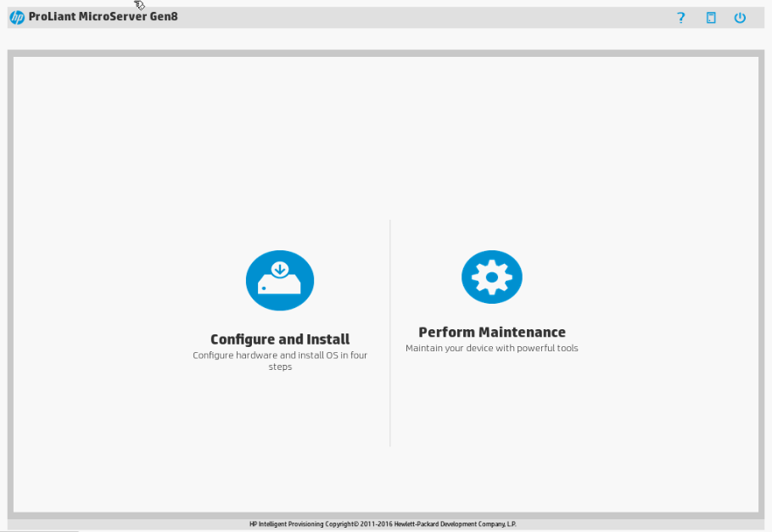Click the blue question mark for assistance

coord(680,17)
